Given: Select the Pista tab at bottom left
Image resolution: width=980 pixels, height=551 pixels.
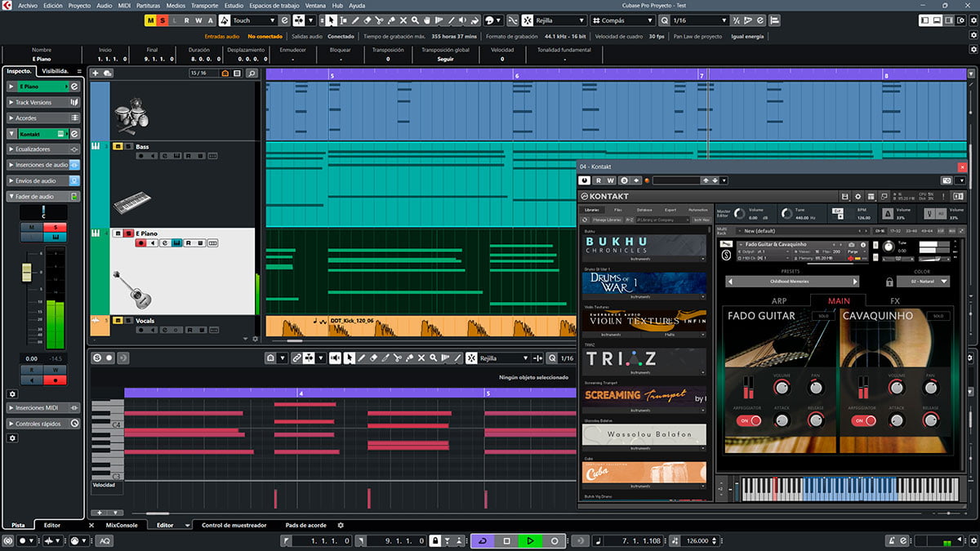Looking at the screenshot, I should (17, 525).
